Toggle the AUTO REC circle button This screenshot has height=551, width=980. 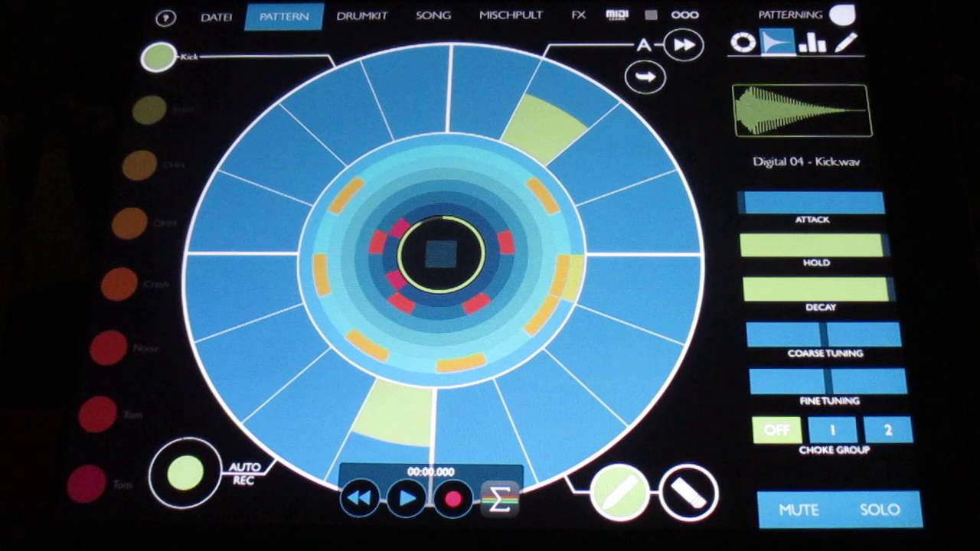(x=185, y=474)
